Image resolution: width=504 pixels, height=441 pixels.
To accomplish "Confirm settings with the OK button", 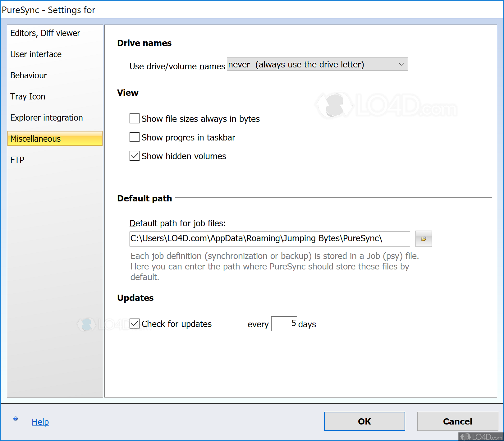I will coord(364,421).
